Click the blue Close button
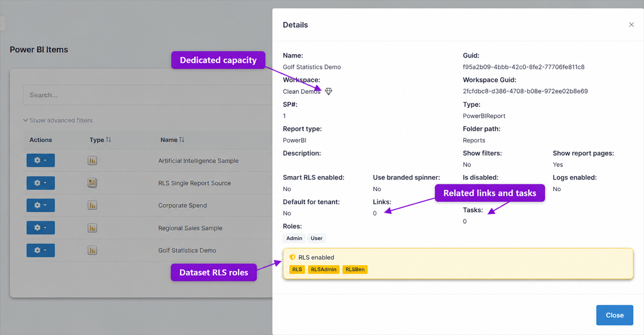The width and height of the screenshot is (644, 335). coord(615,315)
